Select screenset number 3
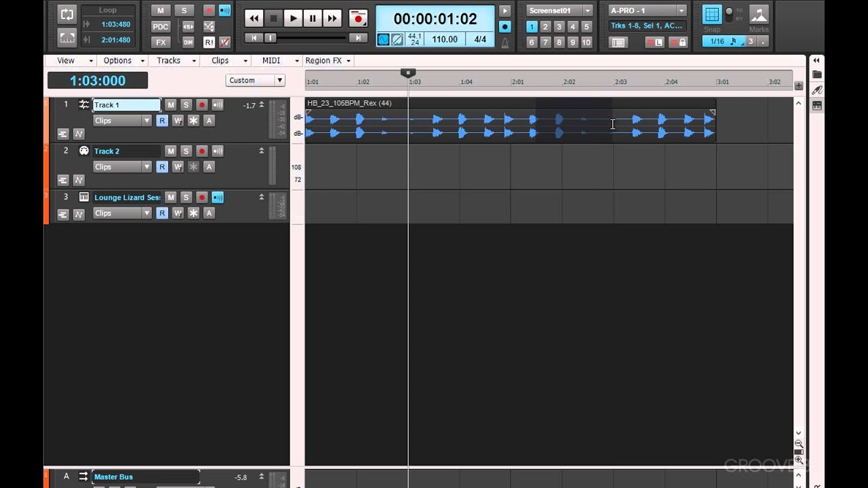868x488 pixels. coord(559,26)
